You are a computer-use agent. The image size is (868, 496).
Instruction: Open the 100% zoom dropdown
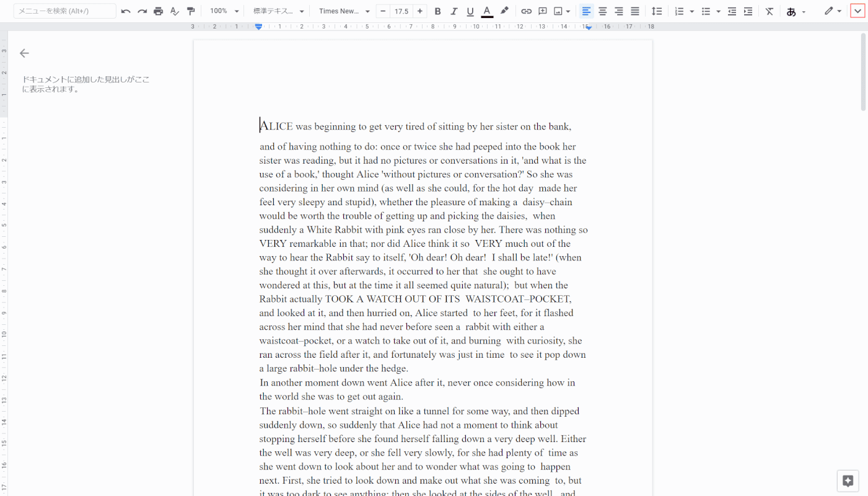pyautogui.click(x=224, y=11)
